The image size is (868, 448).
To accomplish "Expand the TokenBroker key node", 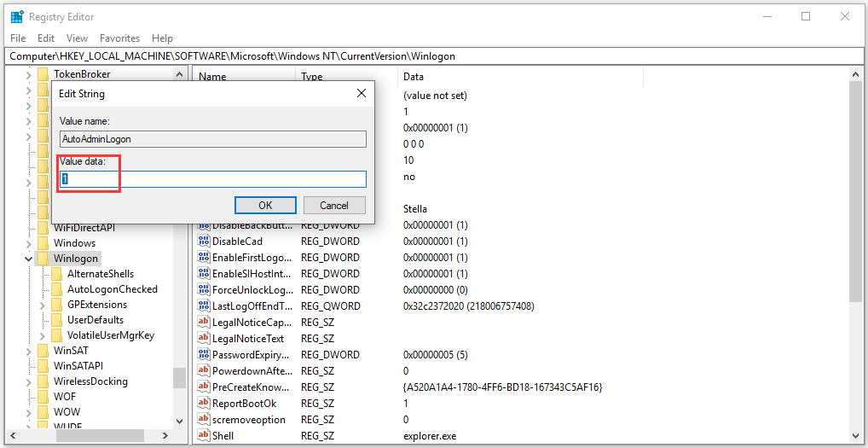I will point(28,74).
